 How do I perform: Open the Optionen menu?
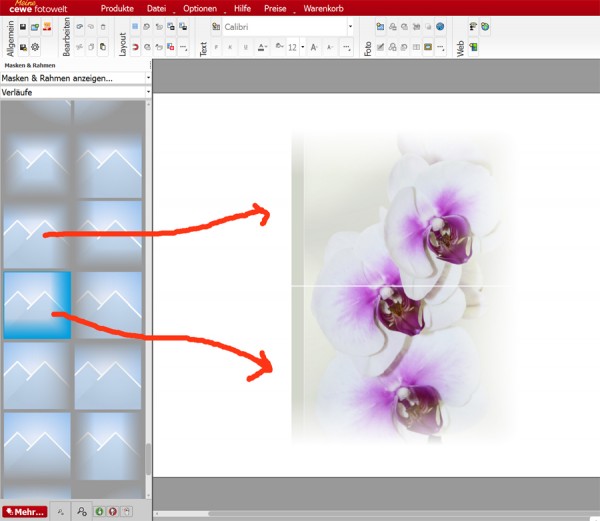(x=199, y=8)
